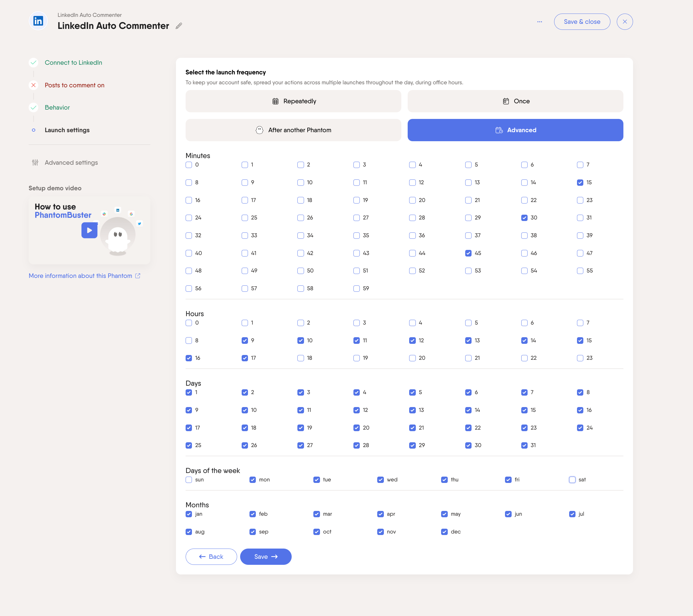Click green check icon for Behavior step

33,107
